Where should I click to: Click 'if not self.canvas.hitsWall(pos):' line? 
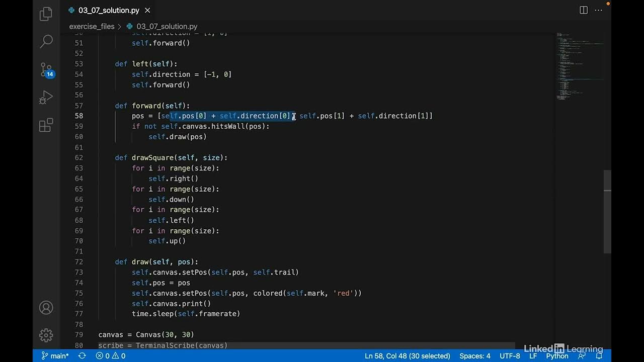201,126
